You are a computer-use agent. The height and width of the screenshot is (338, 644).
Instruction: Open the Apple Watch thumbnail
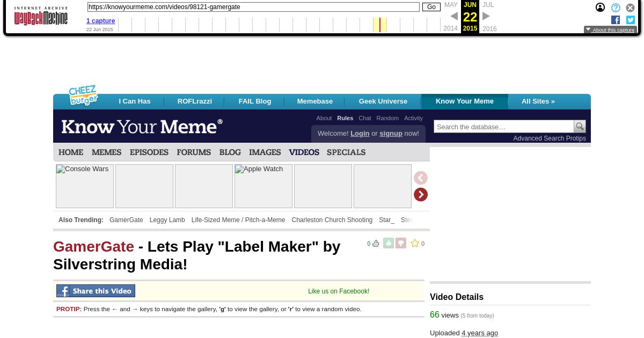[x=264, y=186]
